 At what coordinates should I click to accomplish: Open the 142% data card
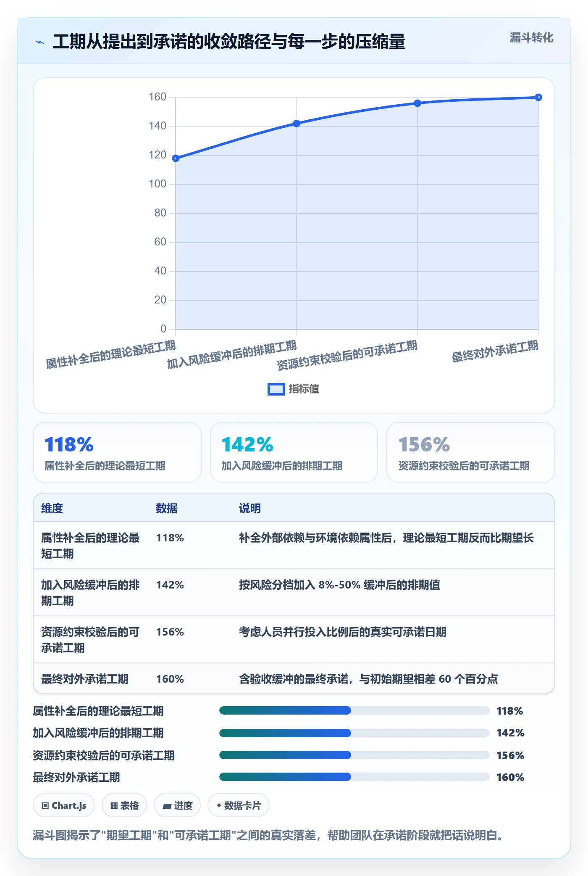[294, 452]
